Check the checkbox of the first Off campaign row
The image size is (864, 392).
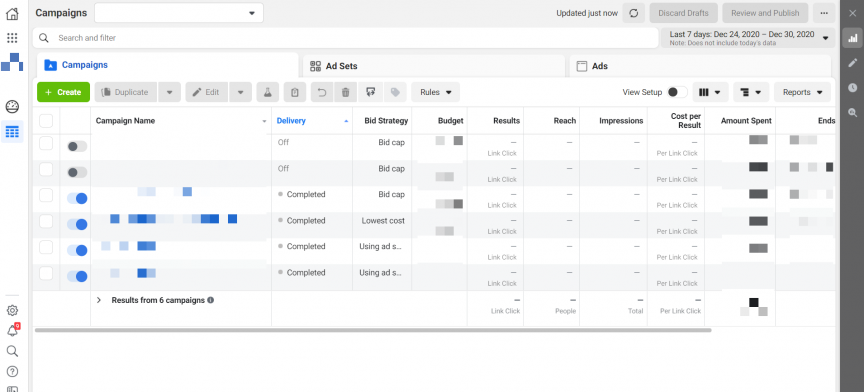click(x=46, y=143)
